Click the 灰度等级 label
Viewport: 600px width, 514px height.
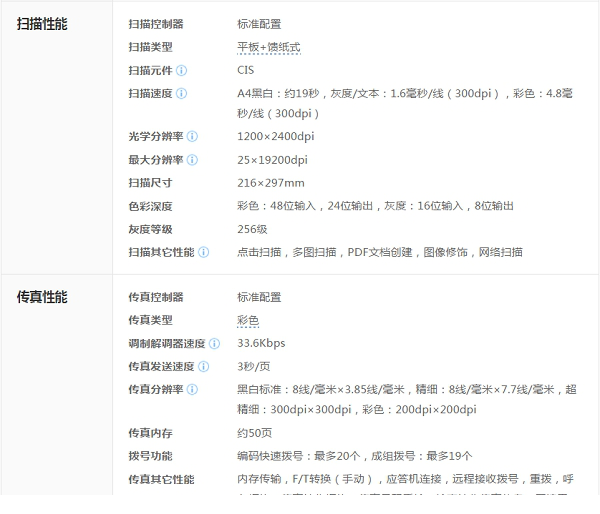[x=150, y=229]
